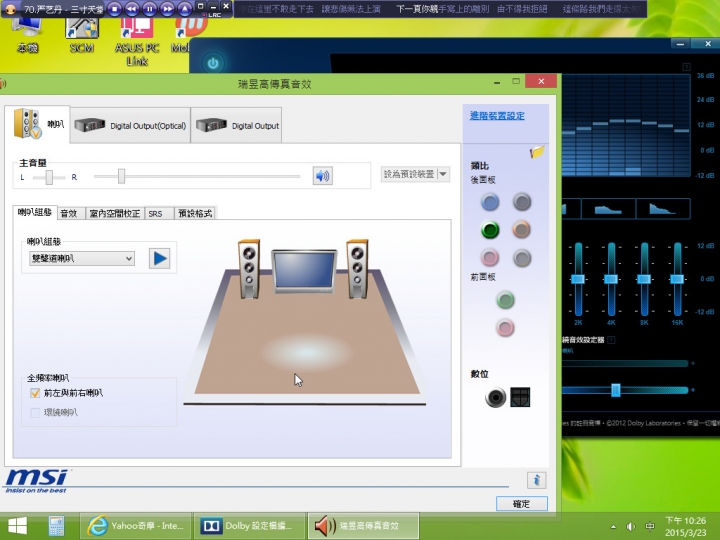Click the active green rear panel jack
The height and width of the screenshot is (540, 720).
point(490,230)
